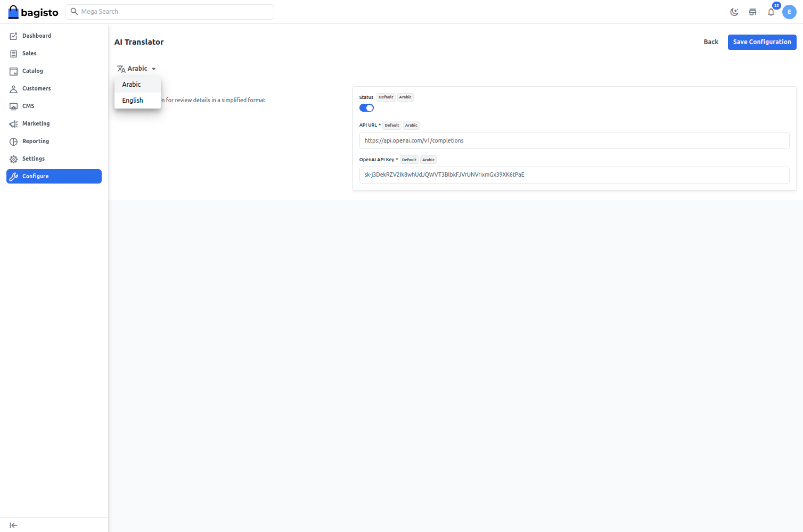Go Back to previous page
This screenshot has height=532, width=803.
tap(711, 42)
